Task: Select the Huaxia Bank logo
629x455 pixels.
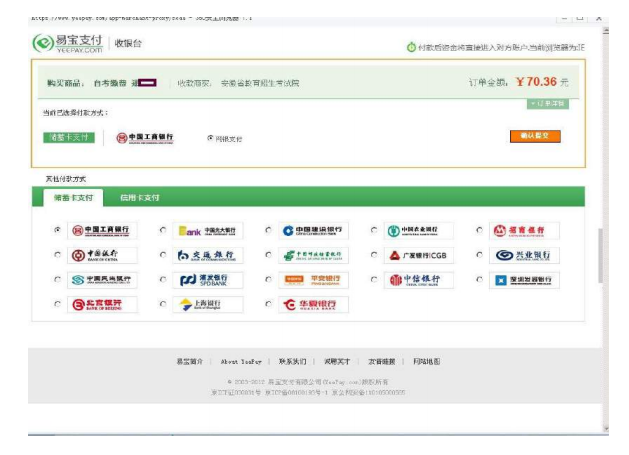Action: click(x=315, y=305)
